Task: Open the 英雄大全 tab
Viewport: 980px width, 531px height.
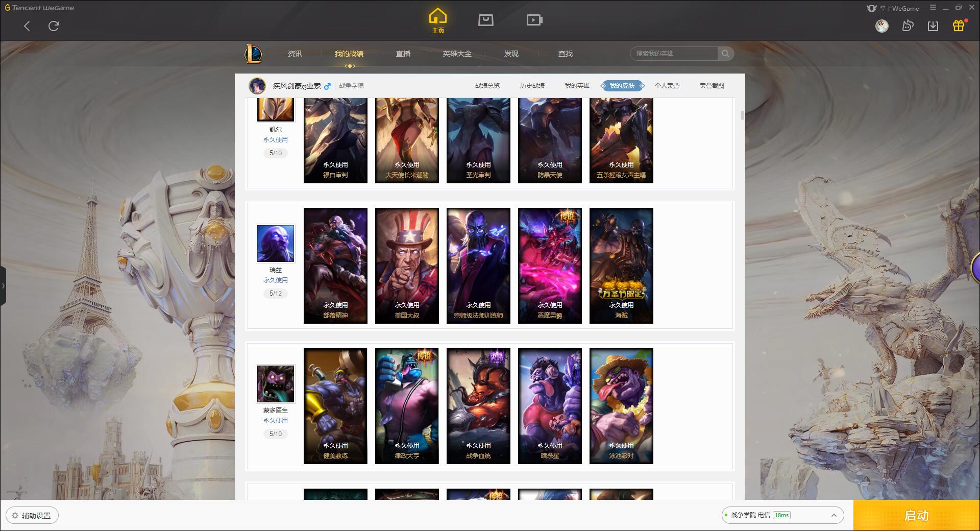Action: [x=457, y=54]
